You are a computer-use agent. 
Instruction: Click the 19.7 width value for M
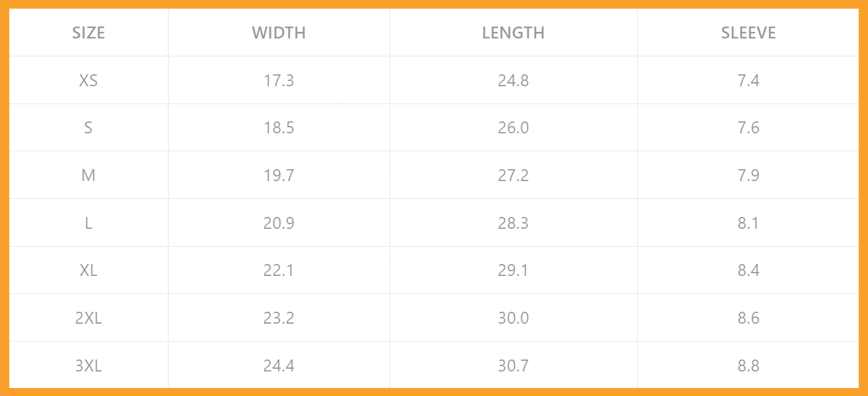(279, 175)
